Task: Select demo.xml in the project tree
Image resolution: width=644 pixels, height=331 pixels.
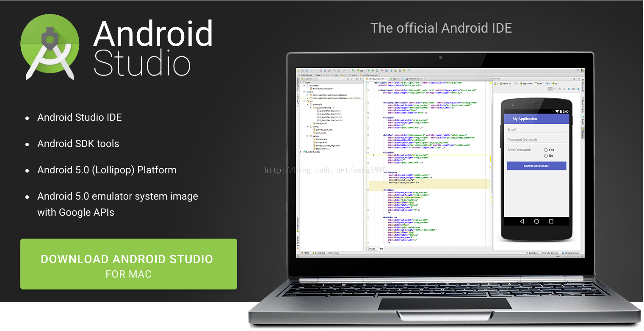Action: [x=319, y=133]
